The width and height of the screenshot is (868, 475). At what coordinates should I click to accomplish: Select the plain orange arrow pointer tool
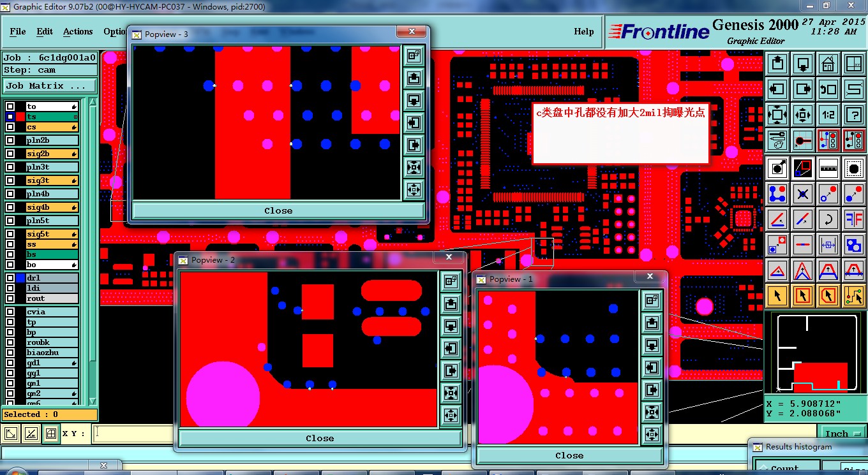[778, 295]
